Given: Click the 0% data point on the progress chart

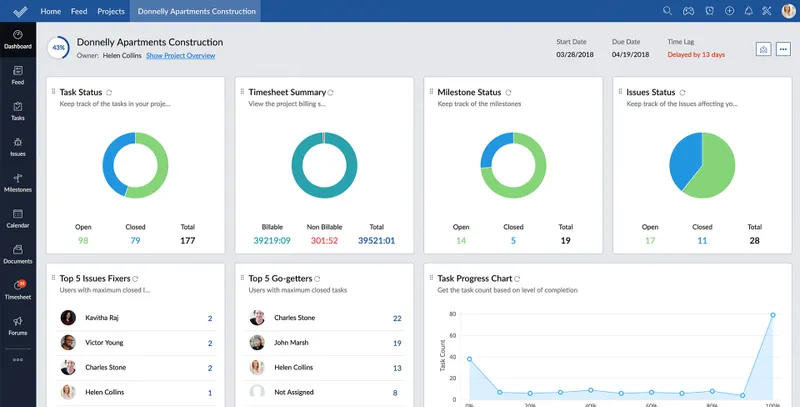Looking at the screenshot, I should 469,359.
